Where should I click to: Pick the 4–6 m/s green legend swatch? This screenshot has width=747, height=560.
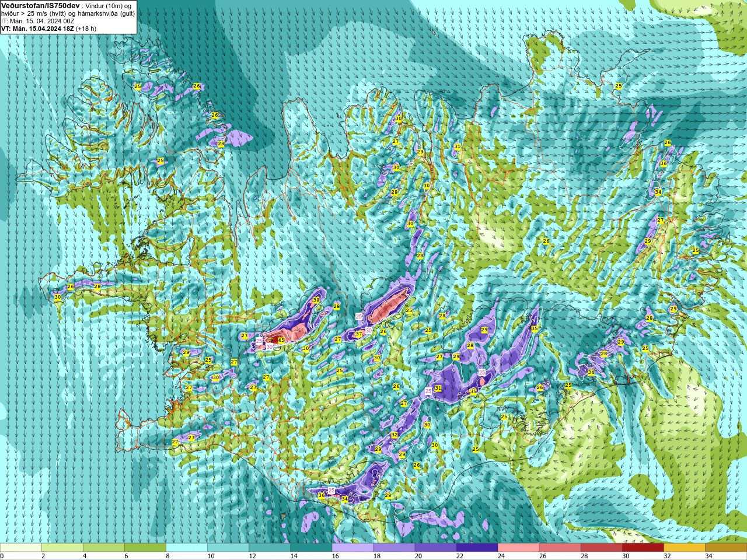104,548
